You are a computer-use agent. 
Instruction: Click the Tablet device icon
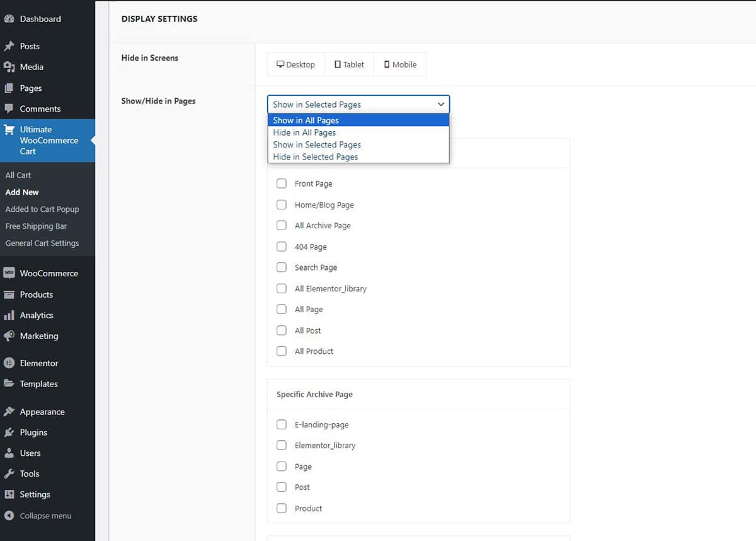(338, 64)
